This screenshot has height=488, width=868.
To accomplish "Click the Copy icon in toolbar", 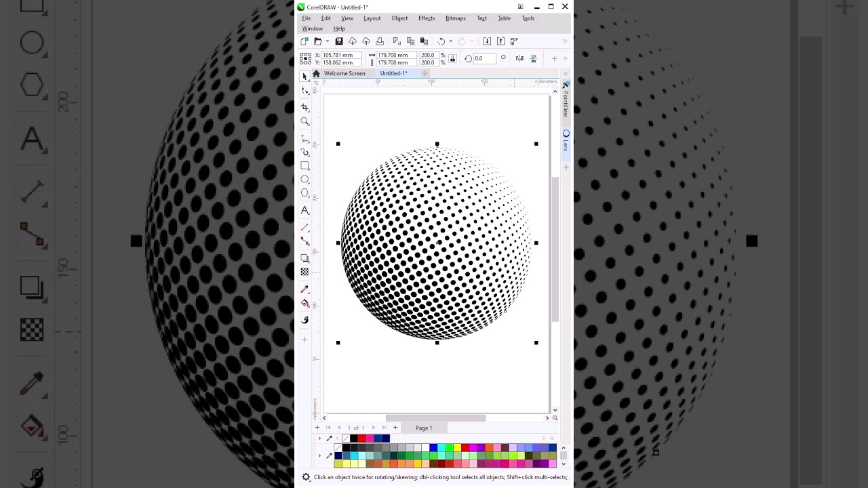I will pos(410,41).
